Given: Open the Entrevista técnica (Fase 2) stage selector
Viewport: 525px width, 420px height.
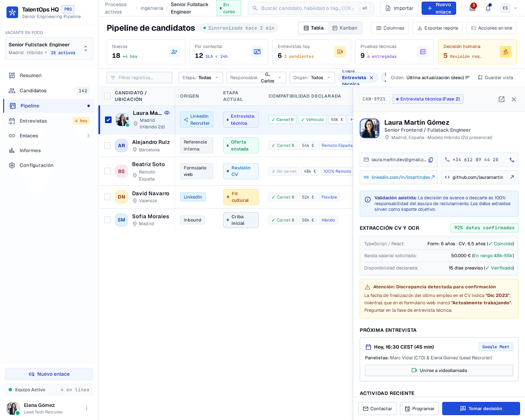Looking at the screenshot, I should coord(428,99).
